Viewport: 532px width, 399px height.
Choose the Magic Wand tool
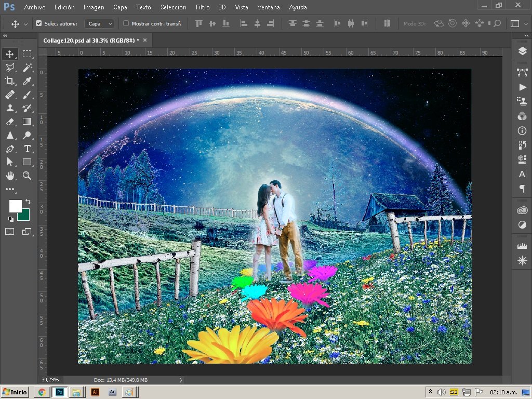pyautogui.click(x=27, y=67)
